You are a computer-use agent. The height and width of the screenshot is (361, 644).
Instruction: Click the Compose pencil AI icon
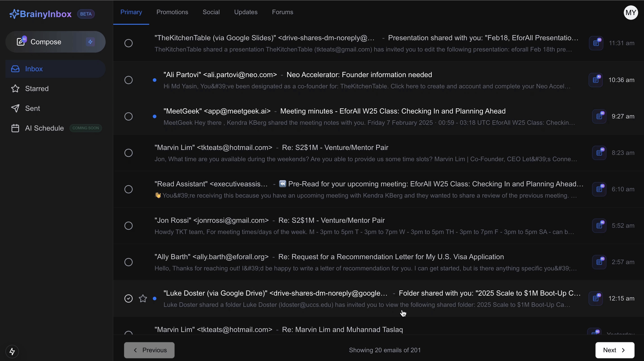[x=21, y=41]
